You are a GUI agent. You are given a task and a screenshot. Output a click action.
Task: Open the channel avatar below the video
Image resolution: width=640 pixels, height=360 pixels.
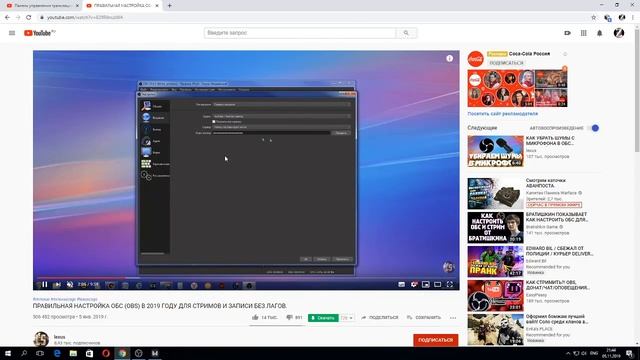pyautogui.click(x=41, y=339)
